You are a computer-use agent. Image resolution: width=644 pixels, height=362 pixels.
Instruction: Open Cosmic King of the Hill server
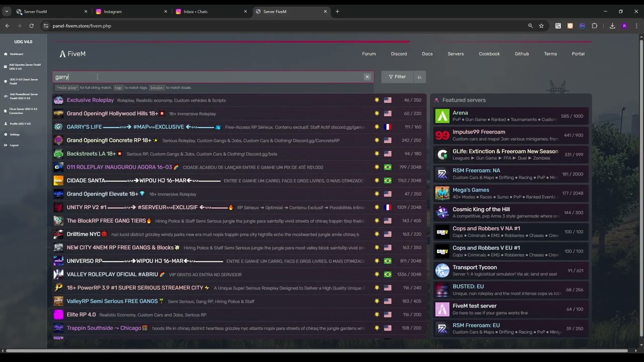click(x=511, y=213)
